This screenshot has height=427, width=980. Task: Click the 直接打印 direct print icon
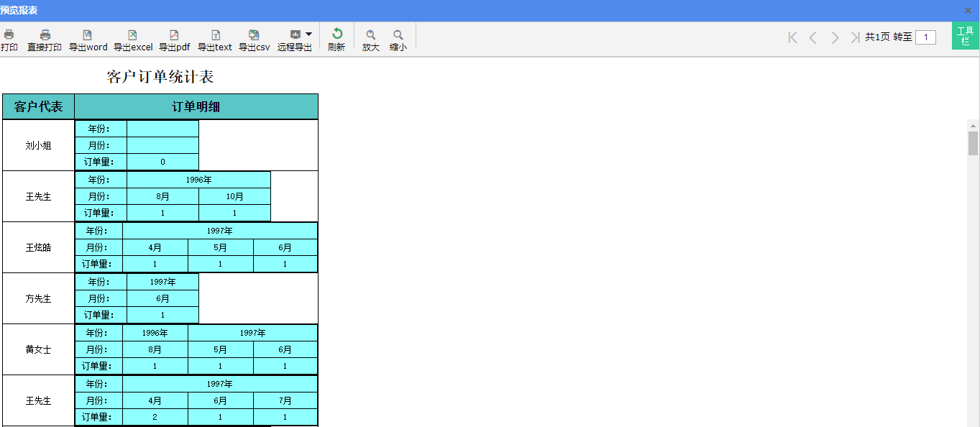pos(45,35)
